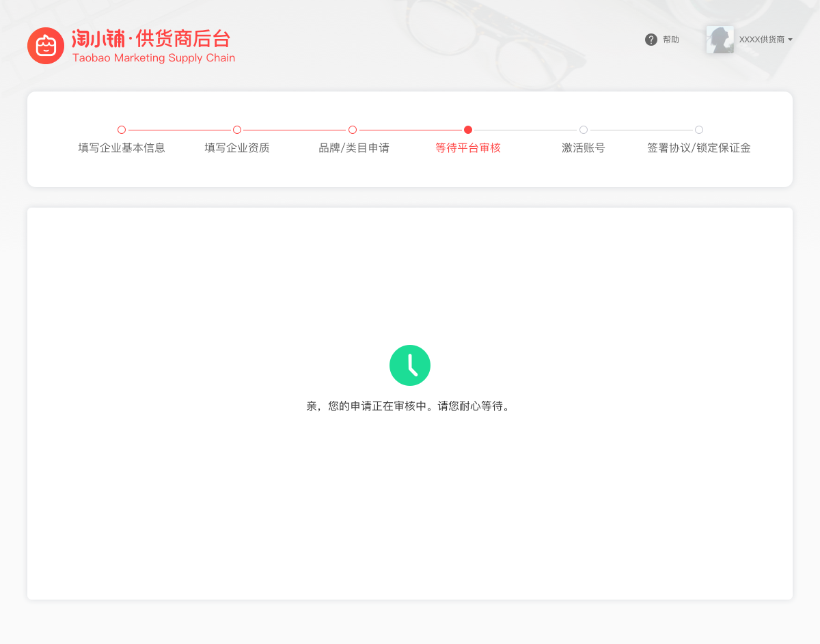Click the XXXX供货商 account name

tap(761, 40)
